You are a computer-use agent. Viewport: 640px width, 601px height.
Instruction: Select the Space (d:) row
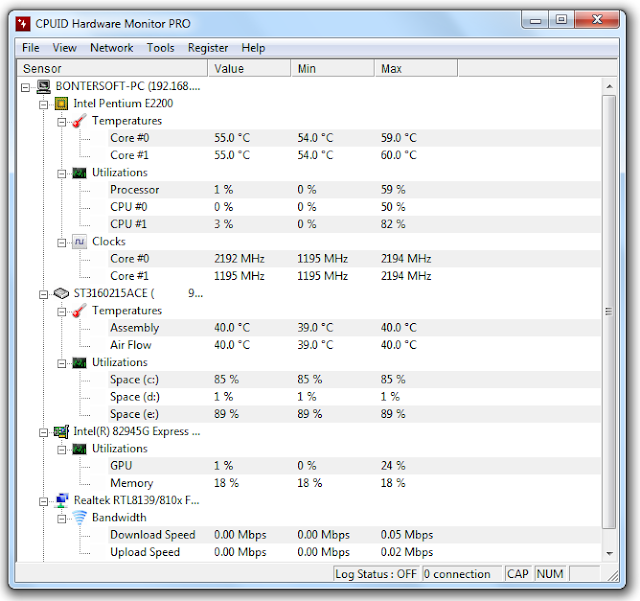354,397
